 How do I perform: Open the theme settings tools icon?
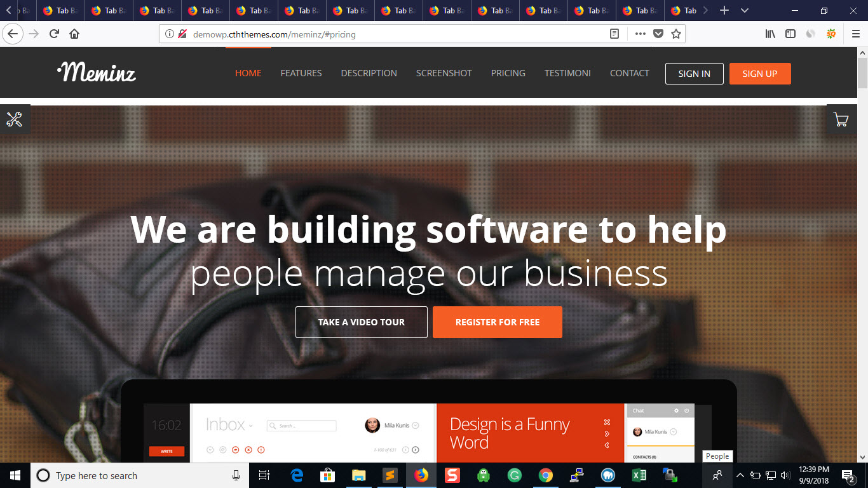point(14,119)
